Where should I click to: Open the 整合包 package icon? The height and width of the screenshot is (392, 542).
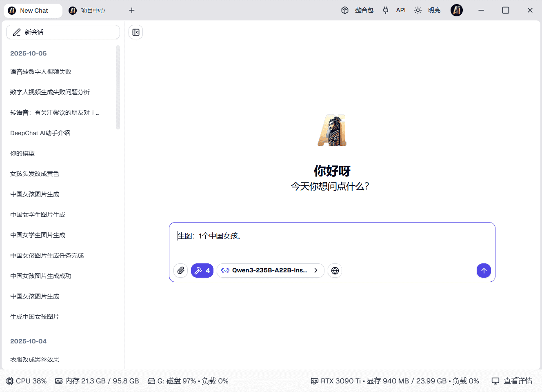(345, 10)
